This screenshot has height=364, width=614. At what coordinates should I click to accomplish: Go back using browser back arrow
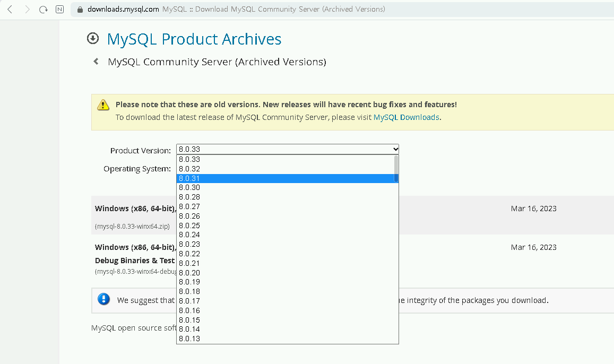(10, 10)
